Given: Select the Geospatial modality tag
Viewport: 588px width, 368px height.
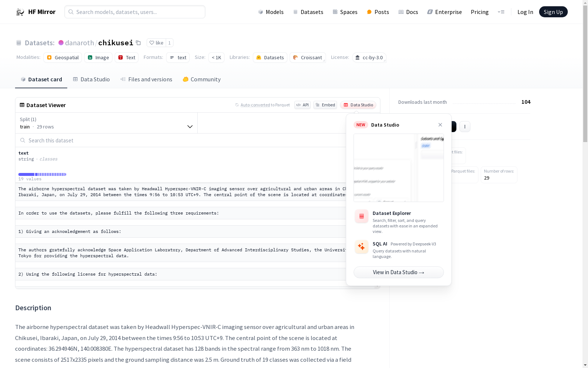Looking at the screenshot, I should [x=62, y=57].
